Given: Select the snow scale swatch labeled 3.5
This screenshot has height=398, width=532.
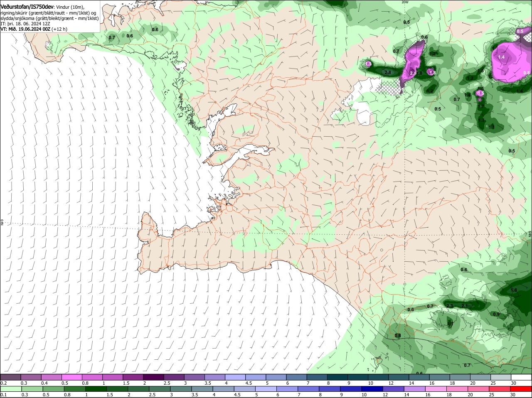Looking at the screenshot, I should click(214, 377).
